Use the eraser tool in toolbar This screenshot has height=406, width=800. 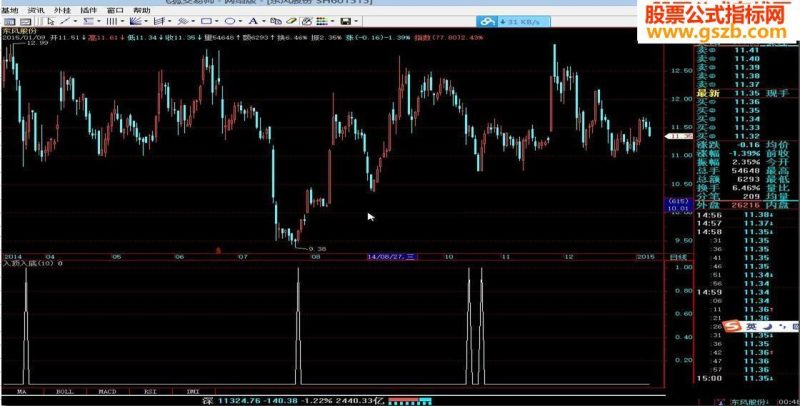click(x=291, y=21)
